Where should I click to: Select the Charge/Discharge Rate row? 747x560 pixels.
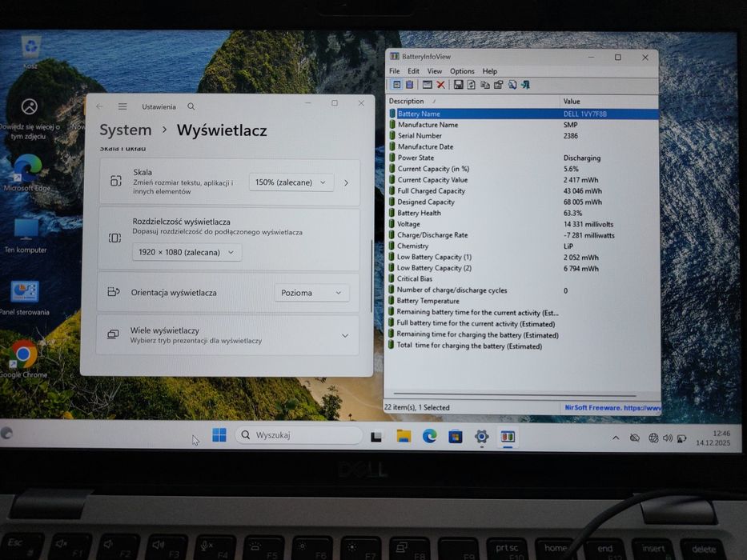523,234
